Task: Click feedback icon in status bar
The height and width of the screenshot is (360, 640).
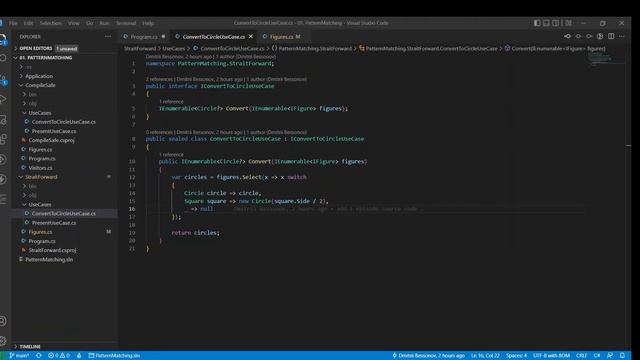Action: (x=610, y=356)
